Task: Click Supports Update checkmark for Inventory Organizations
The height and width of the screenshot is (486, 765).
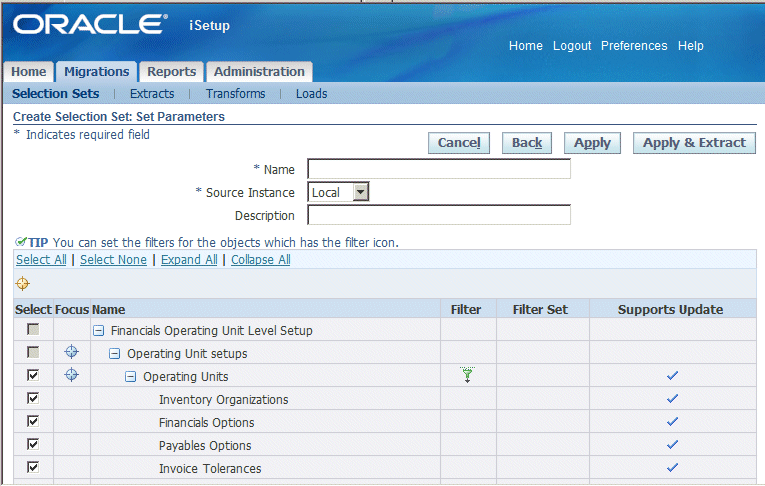Action: click(672, 398)
